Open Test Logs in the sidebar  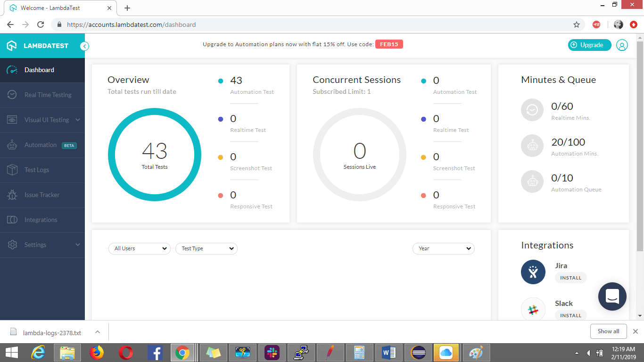[37, 170]
